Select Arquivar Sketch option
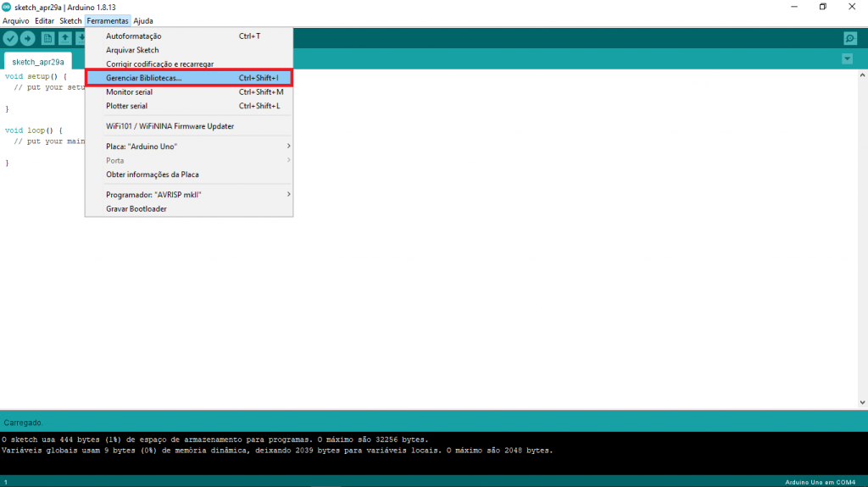 [132, 50]
